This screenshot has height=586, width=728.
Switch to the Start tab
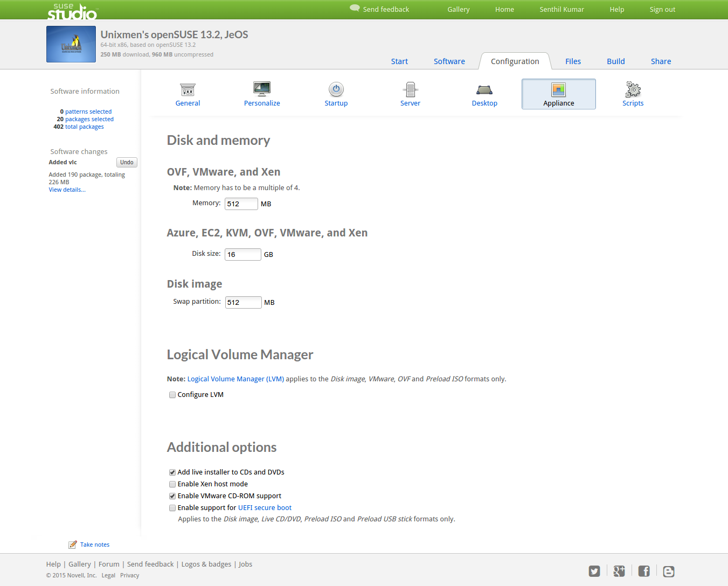(399, 61)
